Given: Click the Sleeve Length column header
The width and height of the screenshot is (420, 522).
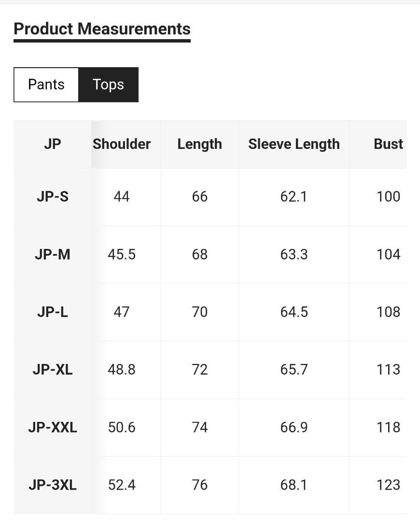Looking at the screenshot, I should click(294, 144).
